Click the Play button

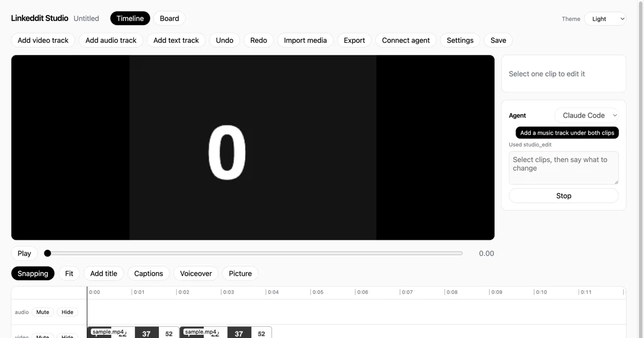click(x=24, y=253)
